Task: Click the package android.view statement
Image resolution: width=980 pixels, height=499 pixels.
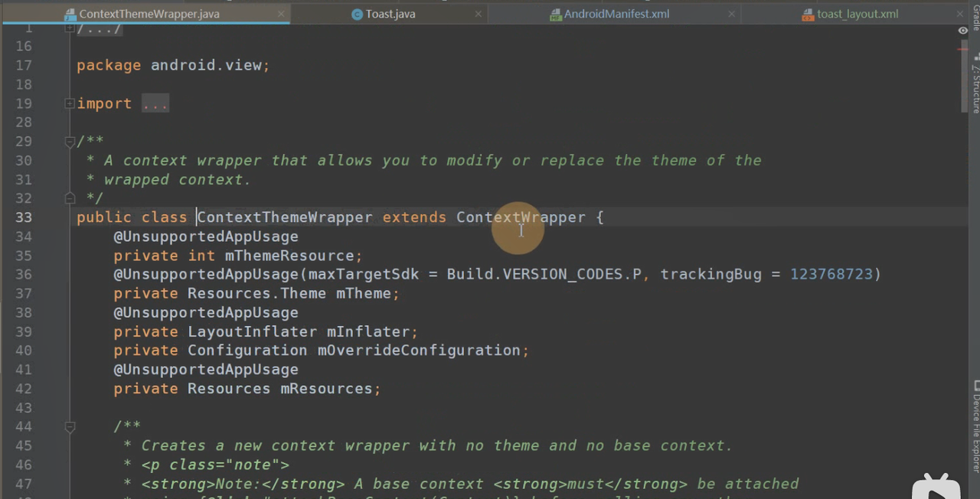Action: coord(173,65)
